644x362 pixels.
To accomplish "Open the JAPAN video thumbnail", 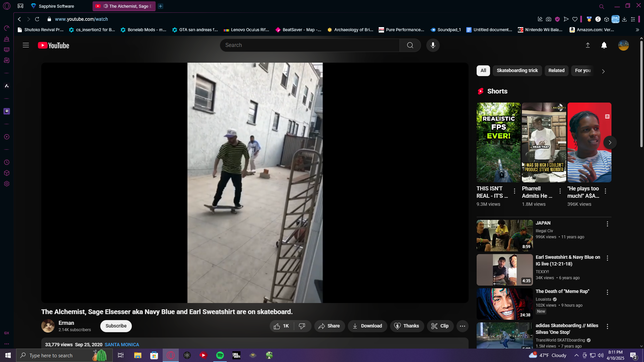I will pyautogui.click(x=504, y=235).
